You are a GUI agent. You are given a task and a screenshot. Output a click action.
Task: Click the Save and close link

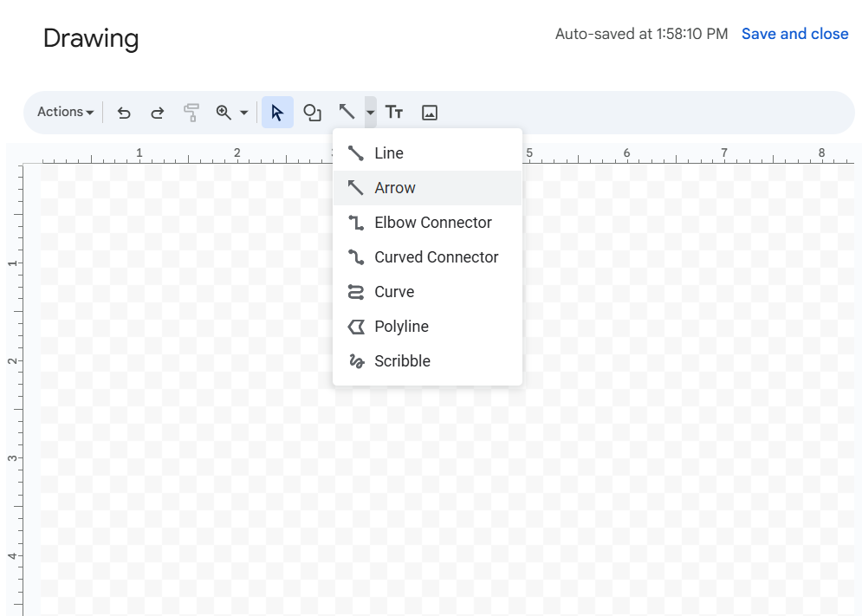(x=794, y=34)
